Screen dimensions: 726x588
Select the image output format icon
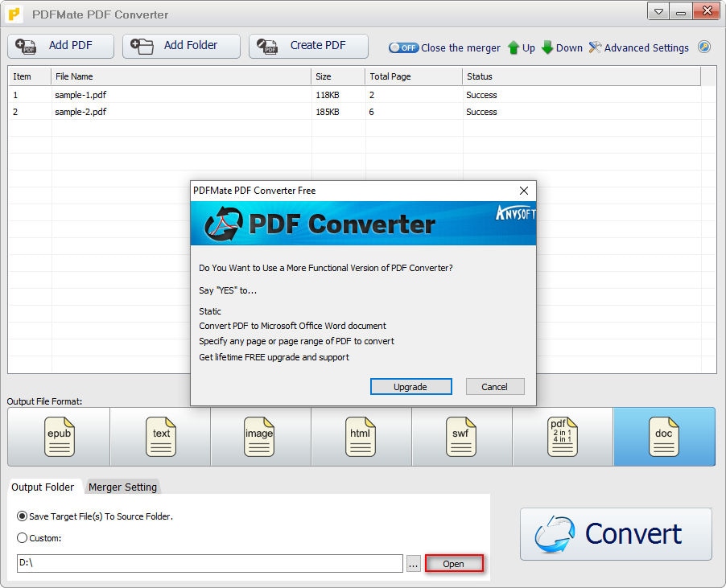tap(259, 437)
